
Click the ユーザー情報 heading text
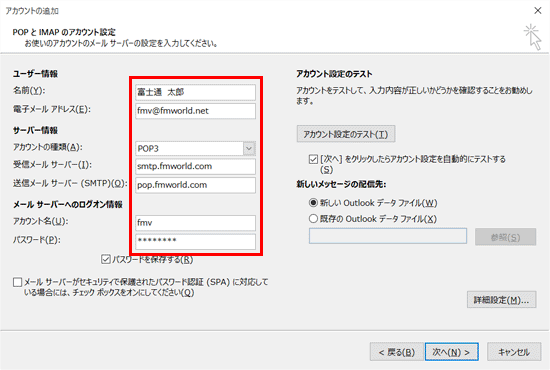(35, 74)
